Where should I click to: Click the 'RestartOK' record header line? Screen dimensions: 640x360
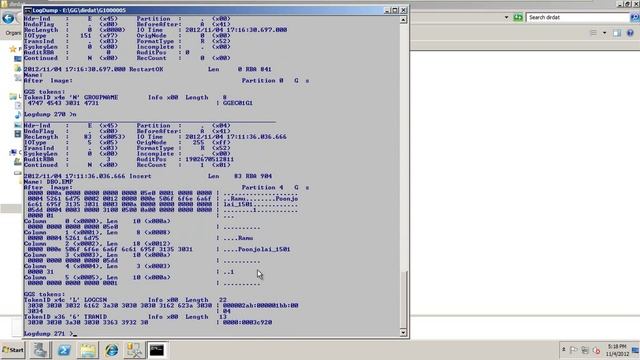click(148, 69)
